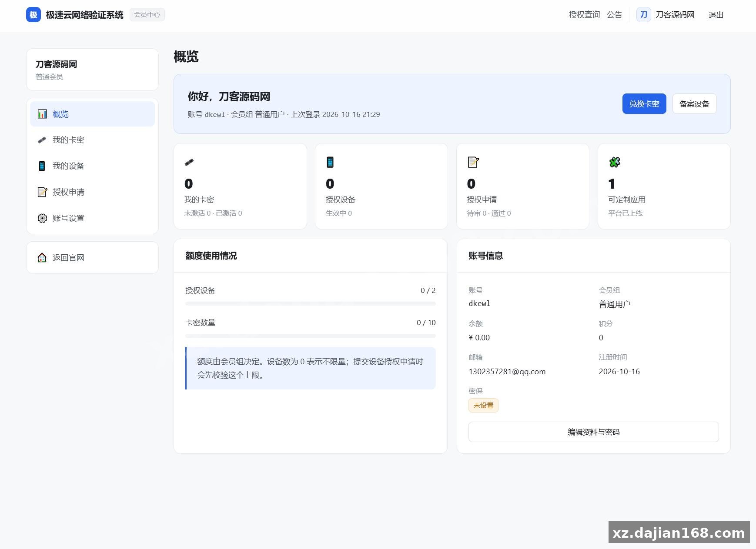The width and height of the screenshot is (756, 549).
Task: Click the notepad icon in 授权申请 stat card
Action: coord(473,162)
